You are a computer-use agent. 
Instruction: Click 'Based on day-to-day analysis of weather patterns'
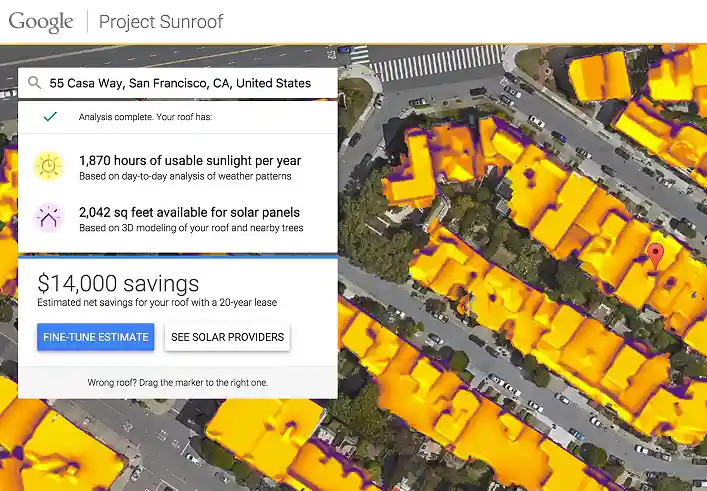185,176
